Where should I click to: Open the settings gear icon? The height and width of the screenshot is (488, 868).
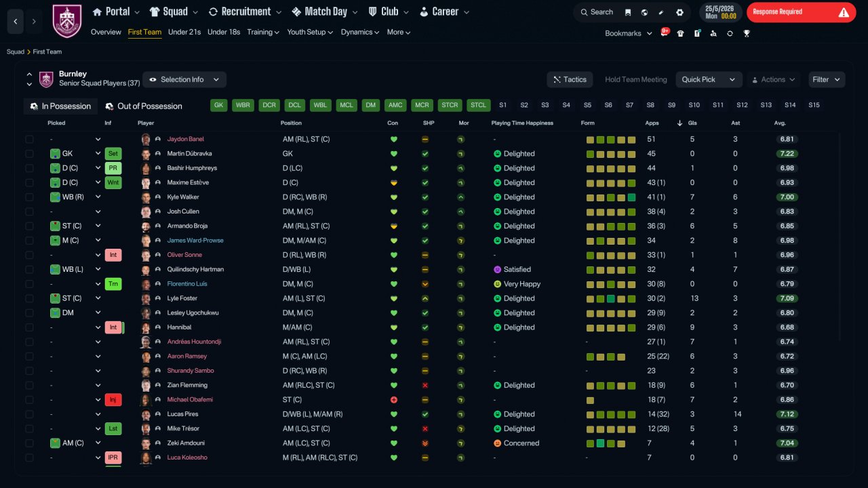pos(679,12)
